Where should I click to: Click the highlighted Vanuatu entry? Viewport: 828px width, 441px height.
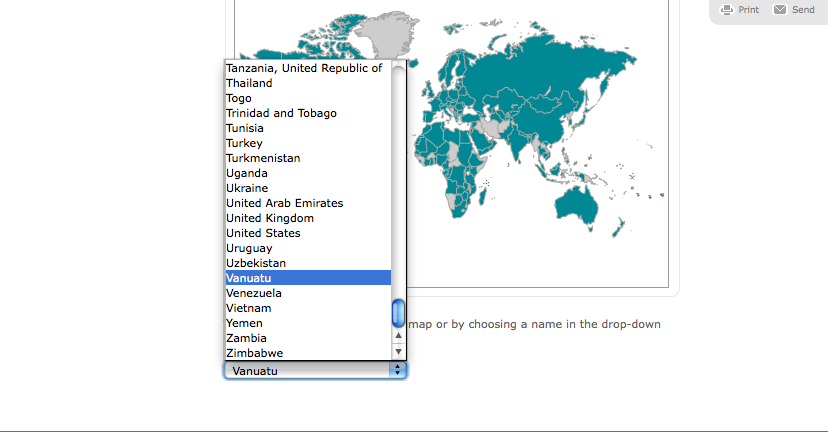point(308,278)
